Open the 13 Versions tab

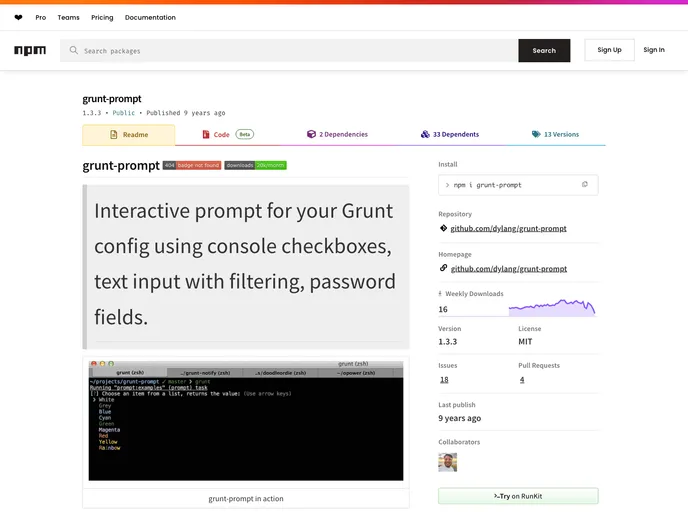click(x=555, y=134)
